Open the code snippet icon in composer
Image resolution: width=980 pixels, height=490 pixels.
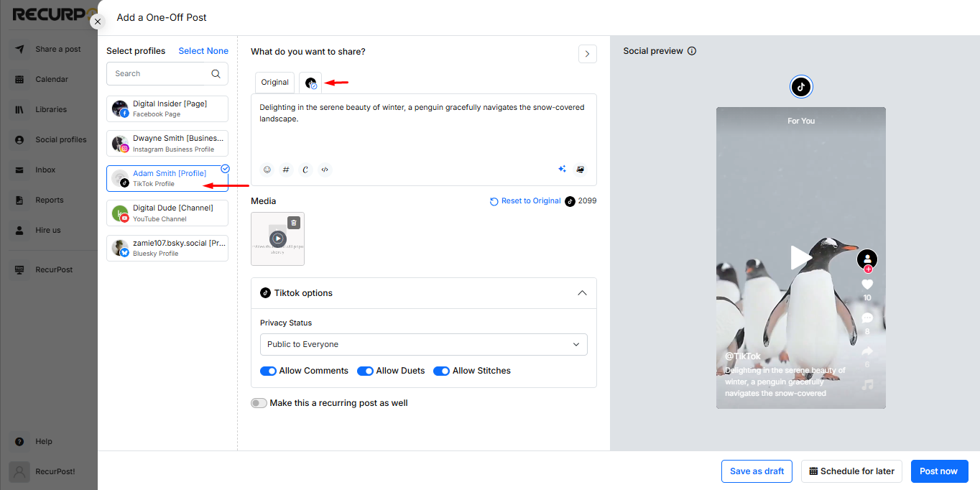324,169
